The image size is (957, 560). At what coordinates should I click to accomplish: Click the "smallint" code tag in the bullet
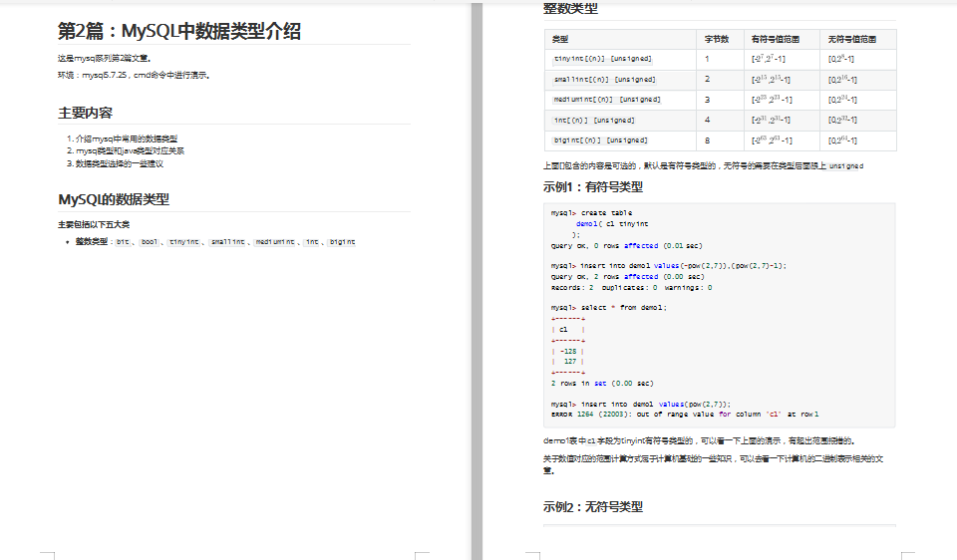tap(227, 242)
